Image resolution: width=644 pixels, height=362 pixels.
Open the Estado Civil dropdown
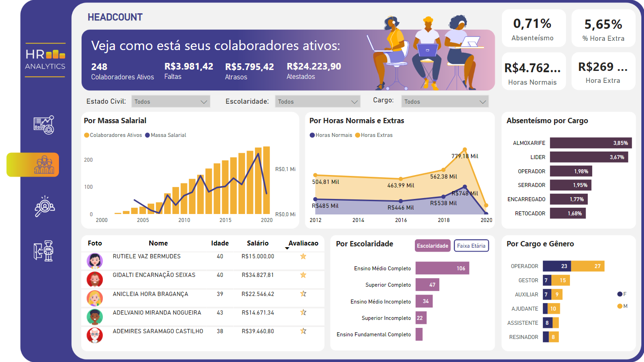(x=171, y=101)
